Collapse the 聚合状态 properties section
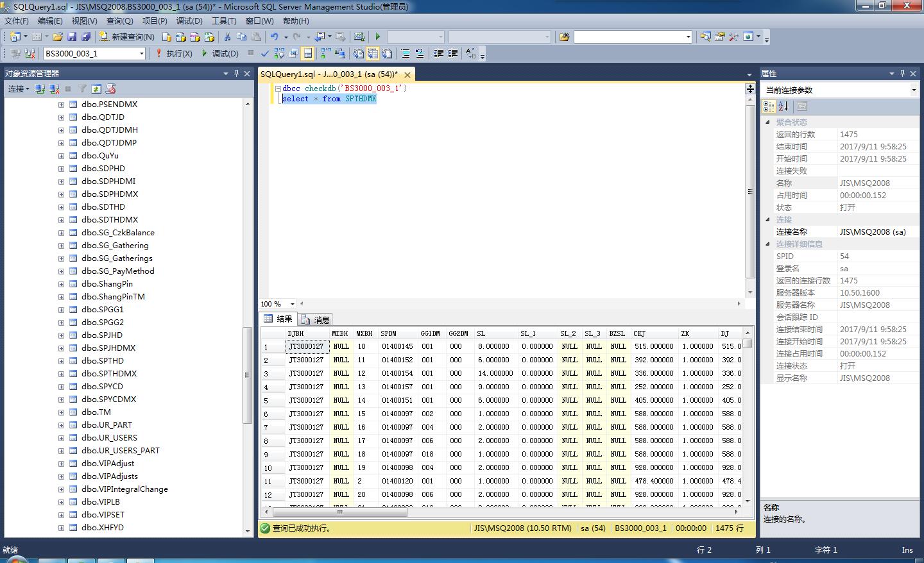This screenshot has width=924, height=563. point(767,122)
